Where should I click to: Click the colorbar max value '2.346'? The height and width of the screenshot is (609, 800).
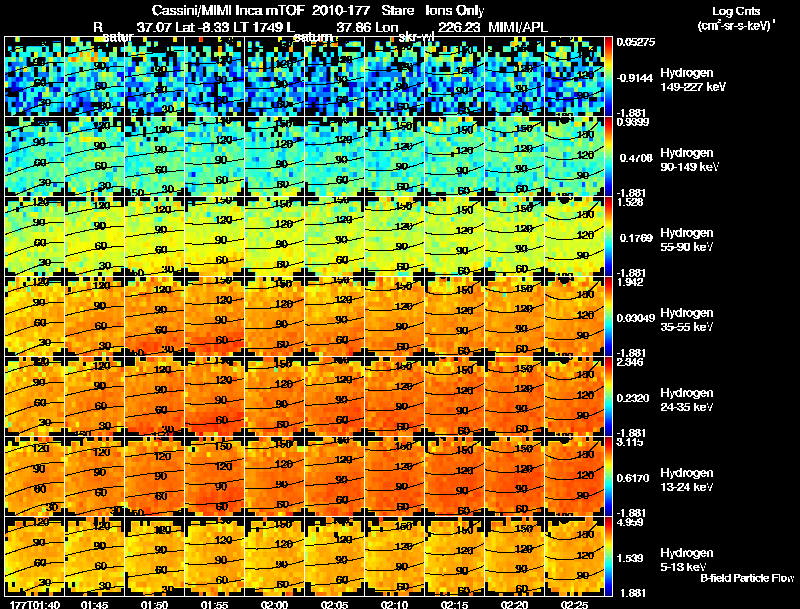tap(630, 362)
